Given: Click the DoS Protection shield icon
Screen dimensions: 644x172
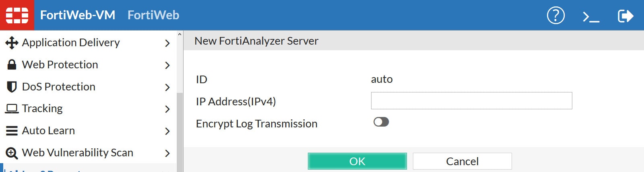Looking at the screenshot, I should click(x=12, y=87).
